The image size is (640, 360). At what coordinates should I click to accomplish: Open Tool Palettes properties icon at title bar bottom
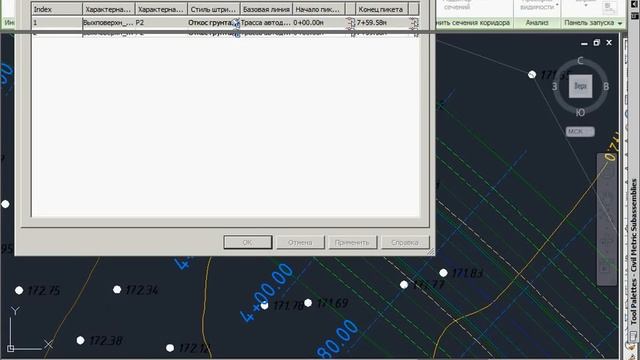(634, 337)
